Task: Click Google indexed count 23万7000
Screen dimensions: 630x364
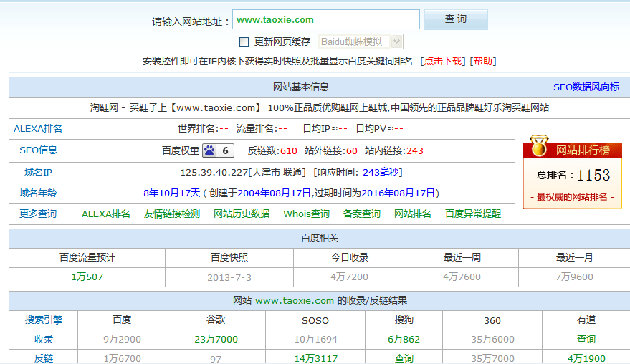Action: point(216,340)
